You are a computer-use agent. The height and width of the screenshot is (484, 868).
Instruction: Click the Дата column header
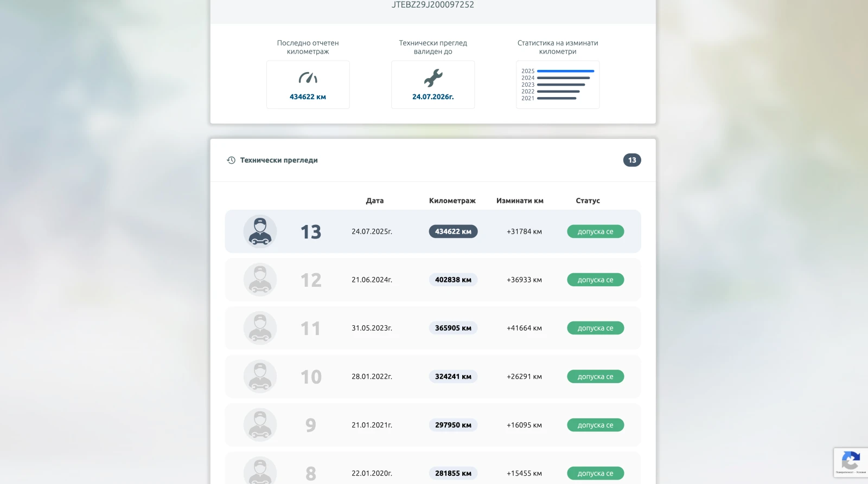(x=374, y=201)
